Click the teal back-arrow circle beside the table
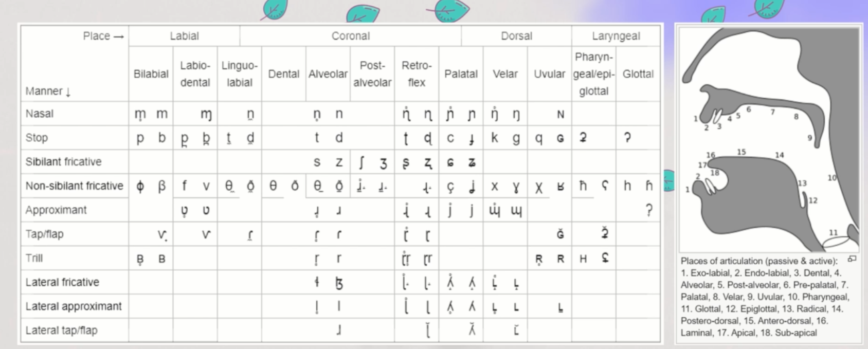 coord(668,180)
